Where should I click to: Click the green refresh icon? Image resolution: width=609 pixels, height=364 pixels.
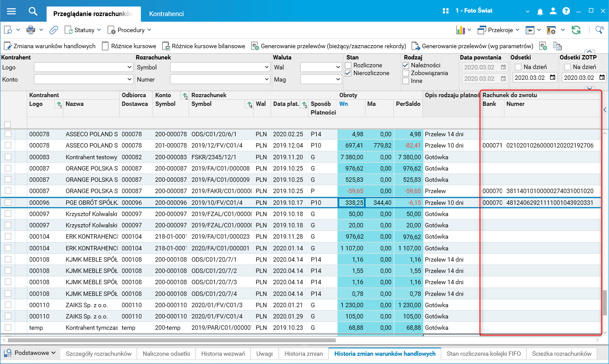(576, 30)
